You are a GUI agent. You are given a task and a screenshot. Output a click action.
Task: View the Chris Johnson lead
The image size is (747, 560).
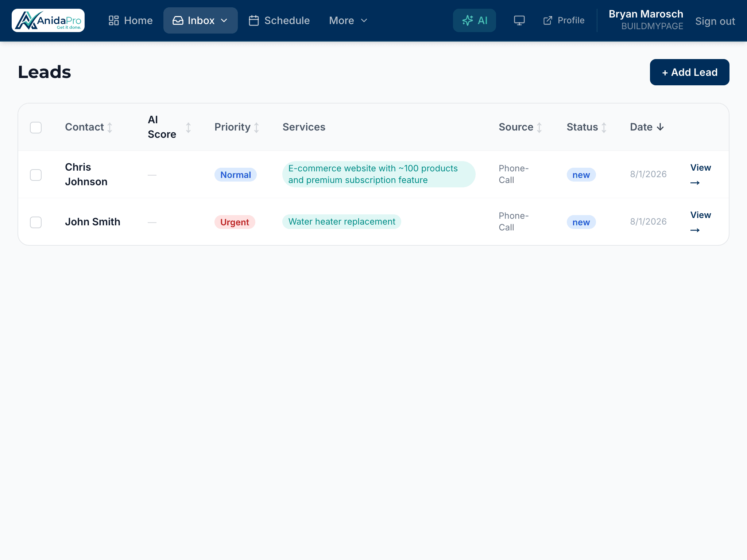(x=700, y=175)
